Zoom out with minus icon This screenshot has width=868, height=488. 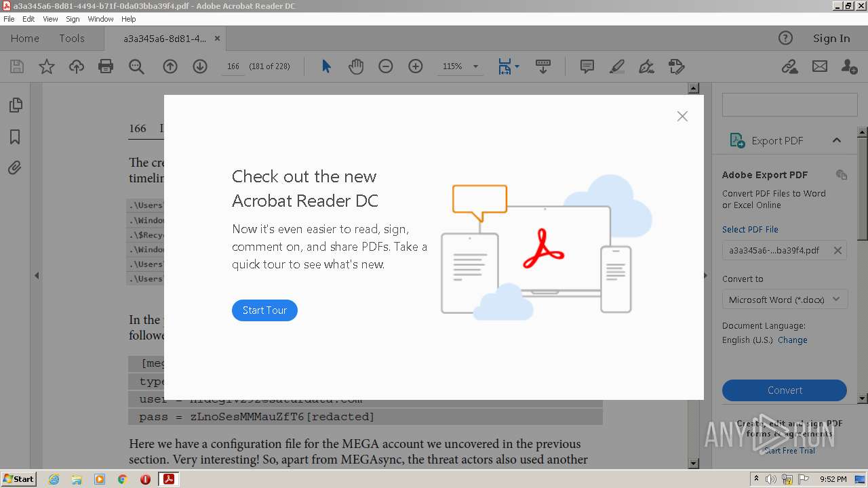point(386,66)
